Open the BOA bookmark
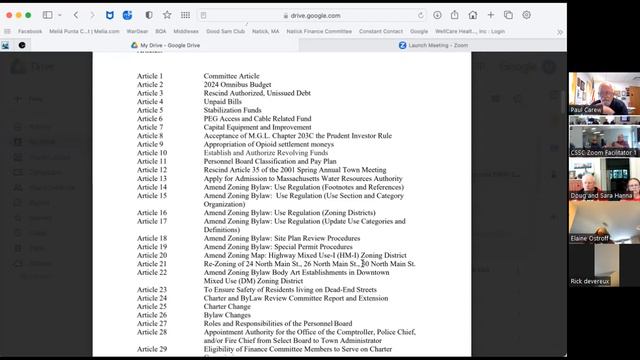Image resolution: width=640 pixels, height=360 pixels. coord(160,31)
